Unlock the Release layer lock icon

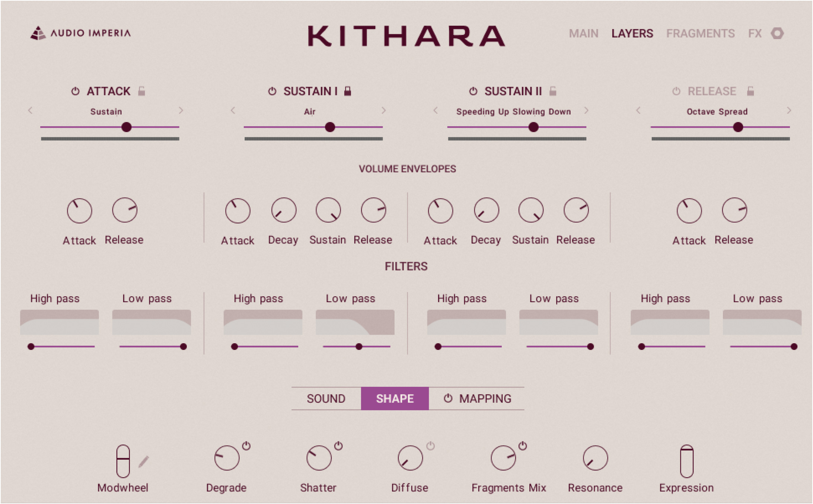click(x=751, y=91)
